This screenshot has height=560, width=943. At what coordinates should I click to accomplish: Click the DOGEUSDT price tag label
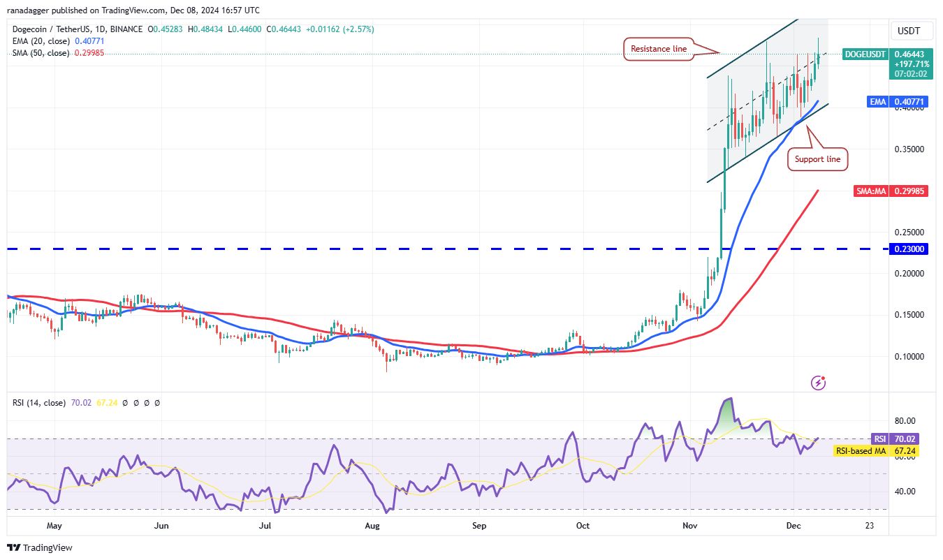[865, 54]
